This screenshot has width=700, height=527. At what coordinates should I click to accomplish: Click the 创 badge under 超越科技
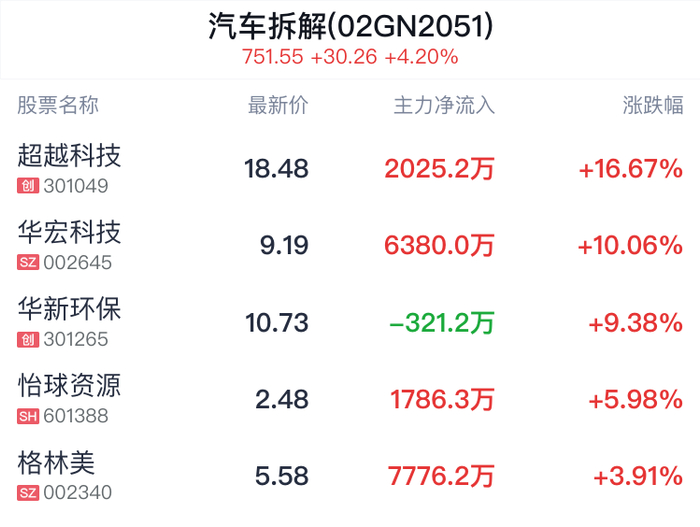tap(28, 186)
